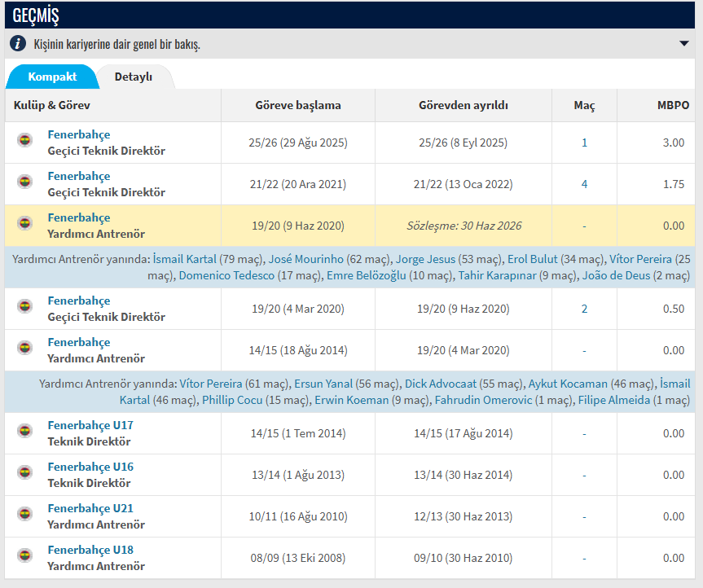Screen dimensions: 703x588
Task: Click the Fenerbahçe U17 crest icon
Action: click(x=25, y=431)
